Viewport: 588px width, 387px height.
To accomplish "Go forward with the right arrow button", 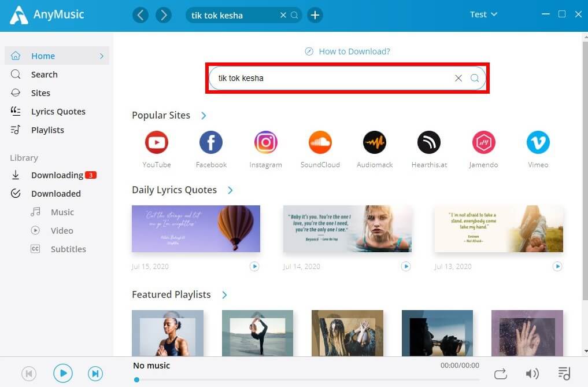I will pos(164,16).
